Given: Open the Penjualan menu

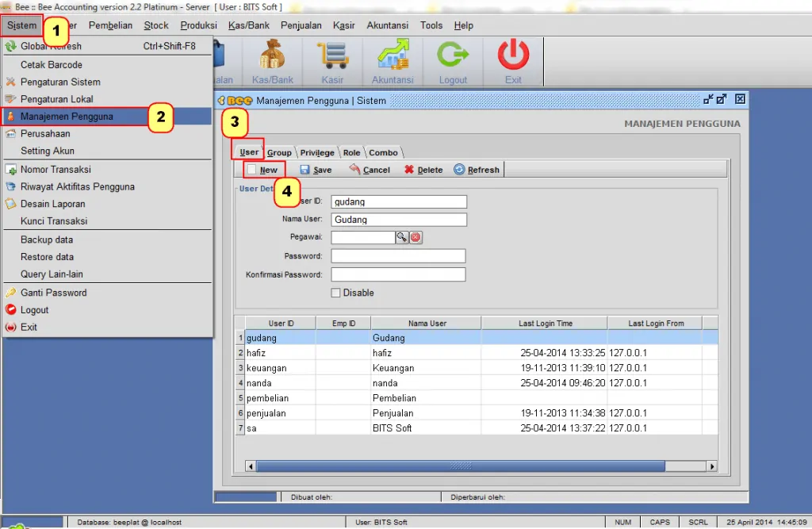Looking at the screenshot, I should pyautogui.click(x=301, y=25).
